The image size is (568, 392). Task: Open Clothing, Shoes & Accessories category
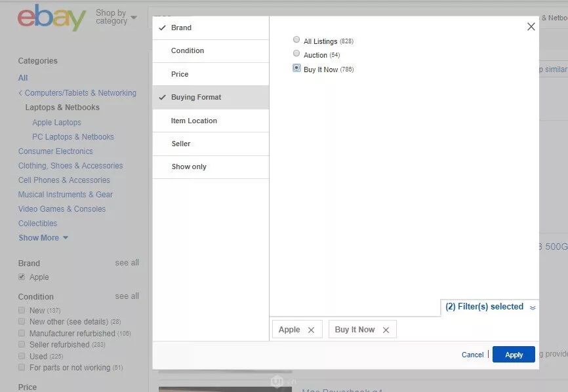point(71,166)
